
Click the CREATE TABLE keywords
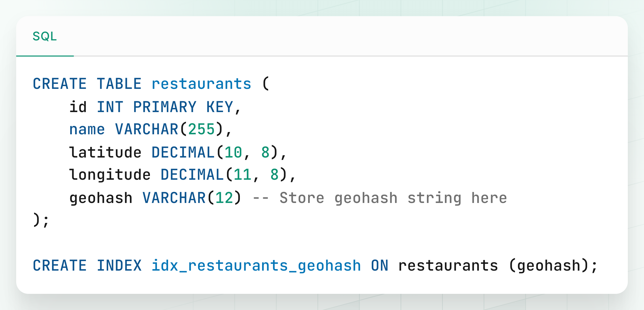point(87,84)
